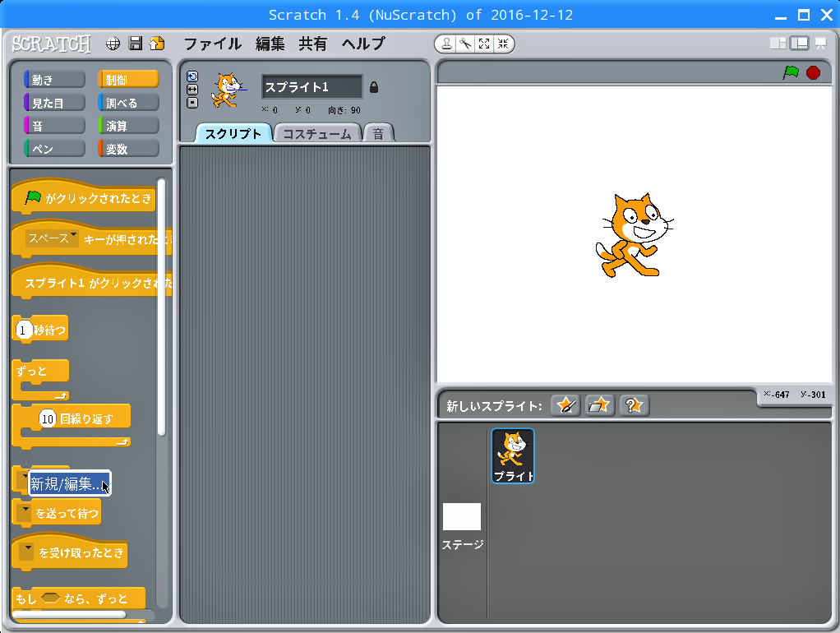Open the dropdown on を受け取ったとき block
The image size is (840, 633).
[26, 552]
